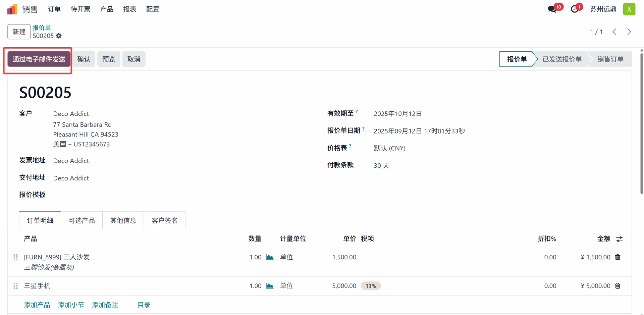Viewport: 644px width, 315px height.
Task: Click the 有效期至 date field
Action: pos(397,114)
